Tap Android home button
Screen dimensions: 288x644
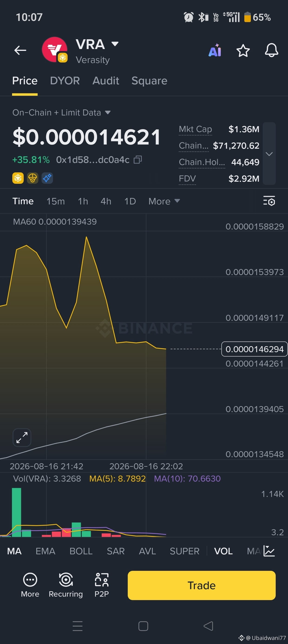143,626
